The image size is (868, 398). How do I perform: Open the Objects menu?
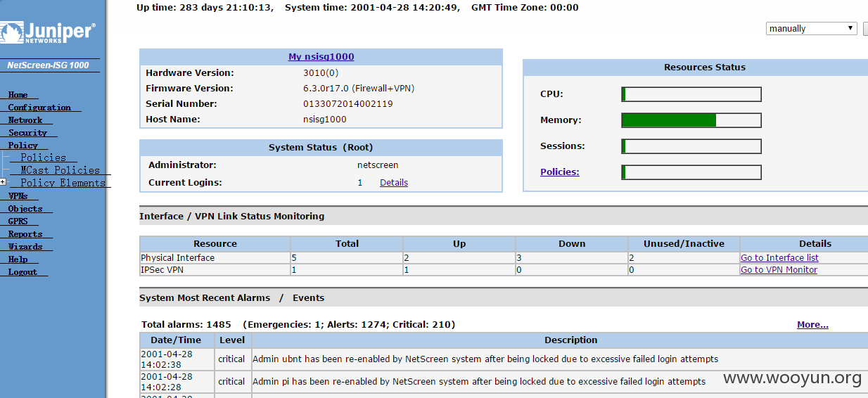point(25,209)
